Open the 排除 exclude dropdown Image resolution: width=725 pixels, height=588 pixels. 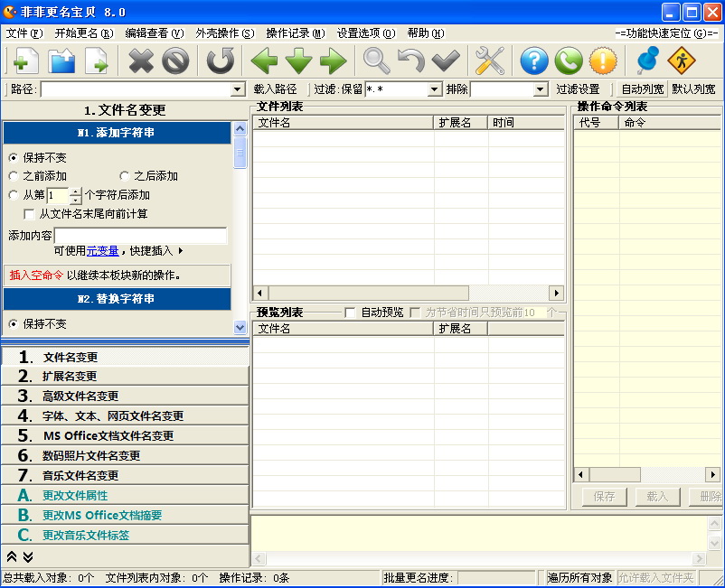(x=540, y=89)
